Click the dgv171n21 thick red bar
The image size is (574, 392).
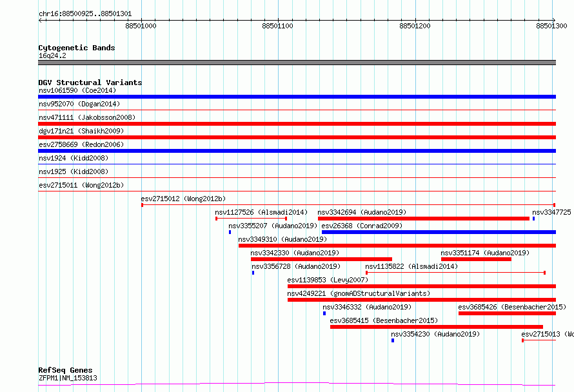pyautogui.click(x=297, y=137)
